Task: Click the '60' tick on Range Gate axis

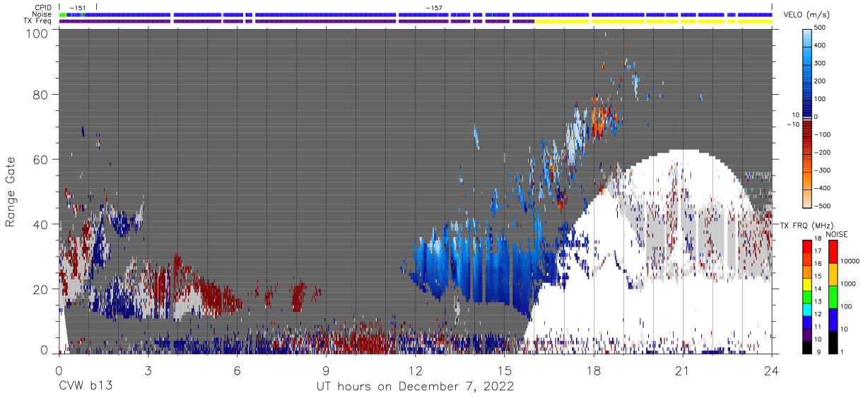Action: 40,160
